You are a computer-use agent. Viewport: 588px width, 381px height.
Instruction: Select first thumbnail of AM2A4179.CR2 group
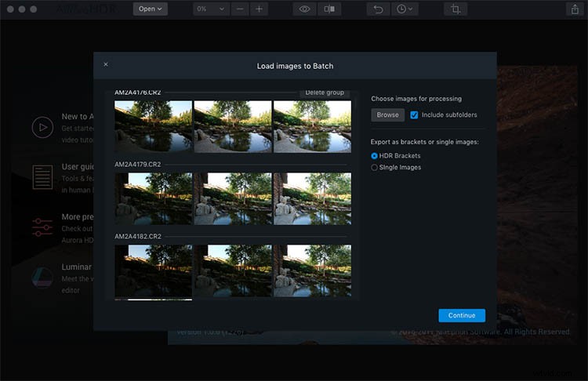coord(154,199)
